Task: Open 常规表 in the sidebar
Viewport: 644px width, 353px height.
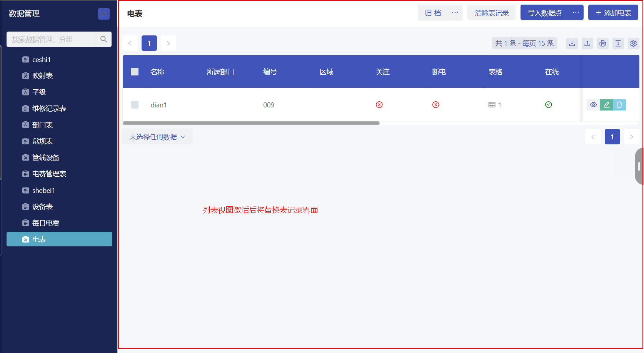Action: 59,141
